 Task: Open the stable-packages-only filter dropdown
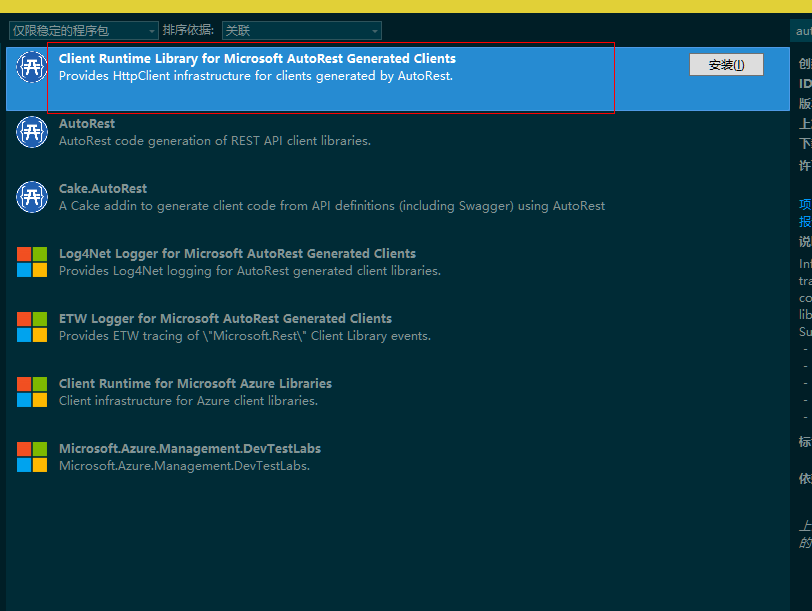[84, 31]
